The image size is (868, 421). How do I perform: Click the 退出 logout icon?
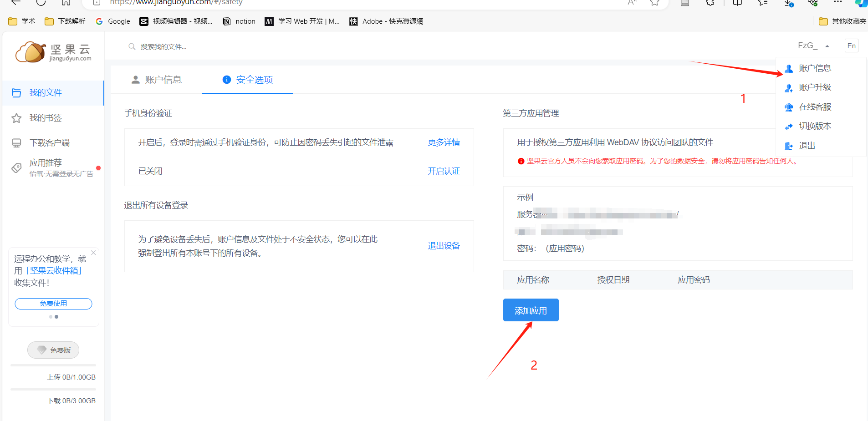pyautogui.click(x=789, y=146)
